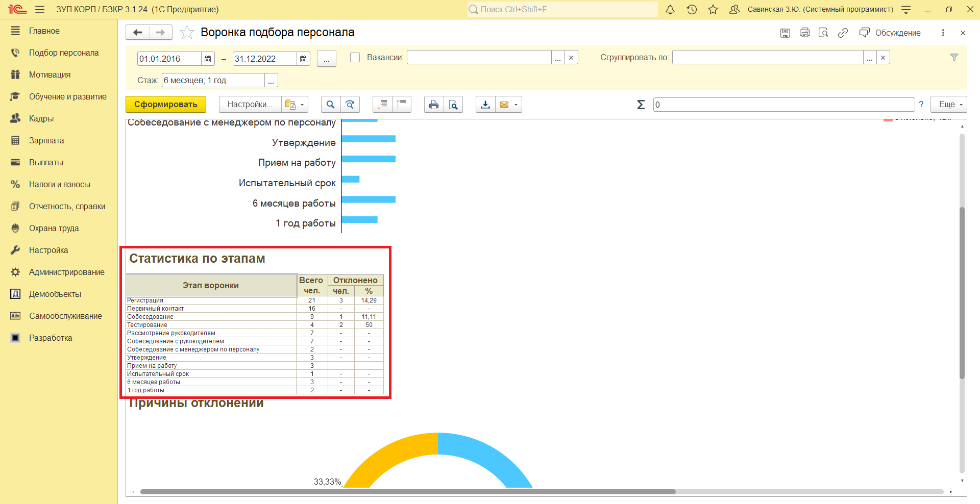980x504 pixels.
Task: Click the Поиск search field
Action: pos(561,10)
